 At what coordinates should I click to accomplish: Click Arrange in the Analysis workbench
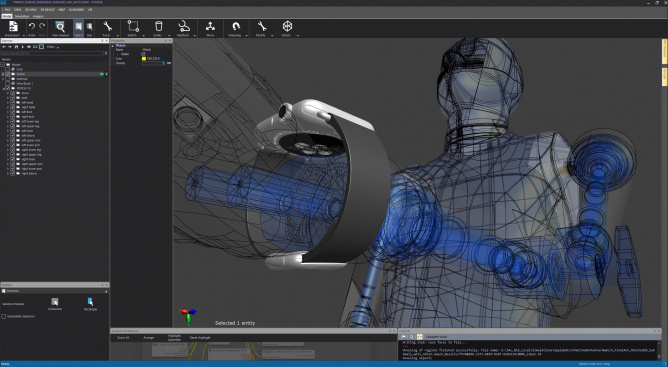click(x=149, y=338)
